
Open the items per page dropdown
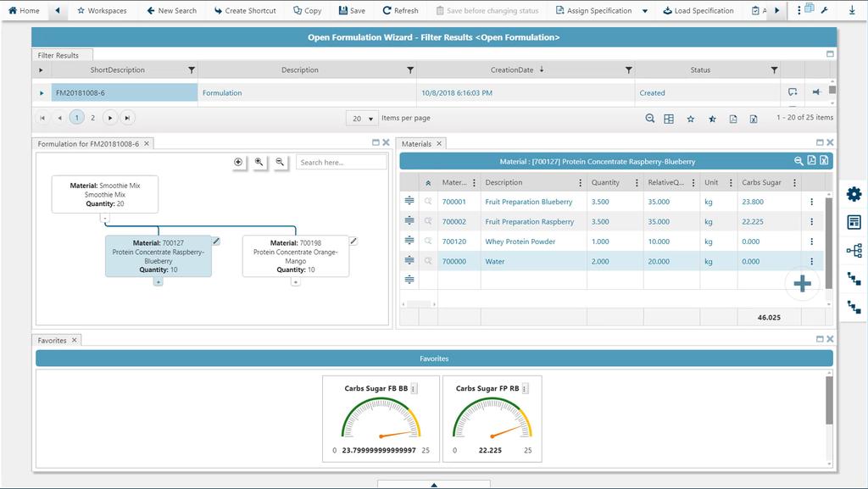point(363,119)
